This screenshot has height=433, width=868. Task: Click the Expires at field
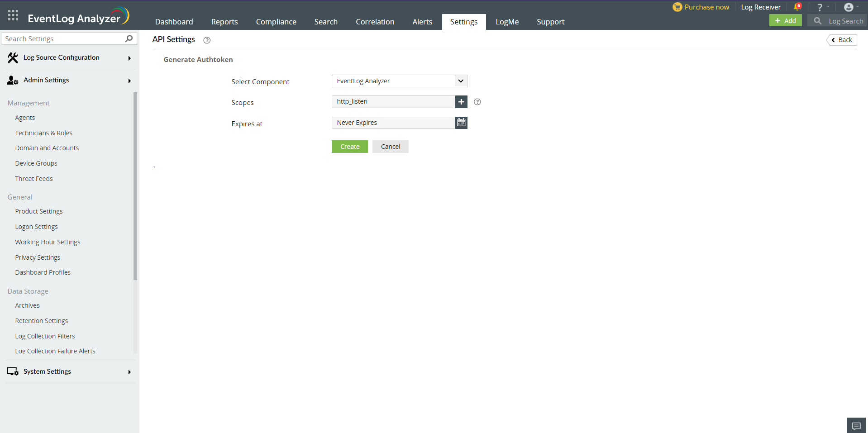(393, 123)
